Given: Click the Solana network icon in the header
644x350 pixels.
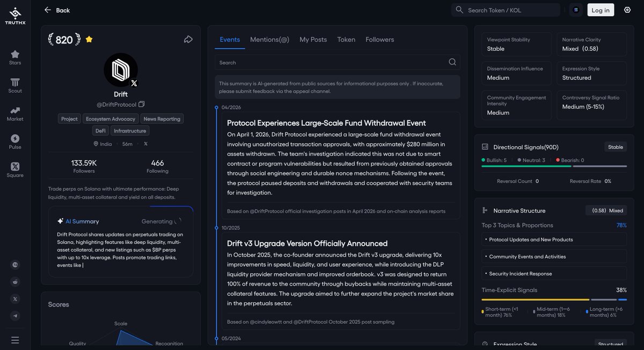Looking at the screenshot, I should 576,10.
